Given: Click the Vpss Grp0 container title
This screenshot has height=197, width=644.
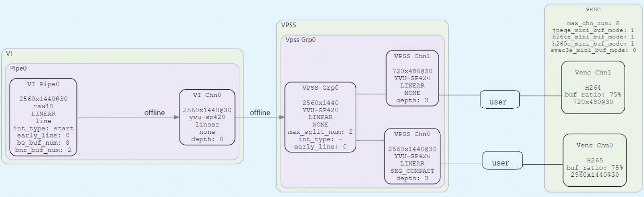Looking at the screenshot, I should click(300, 40).
